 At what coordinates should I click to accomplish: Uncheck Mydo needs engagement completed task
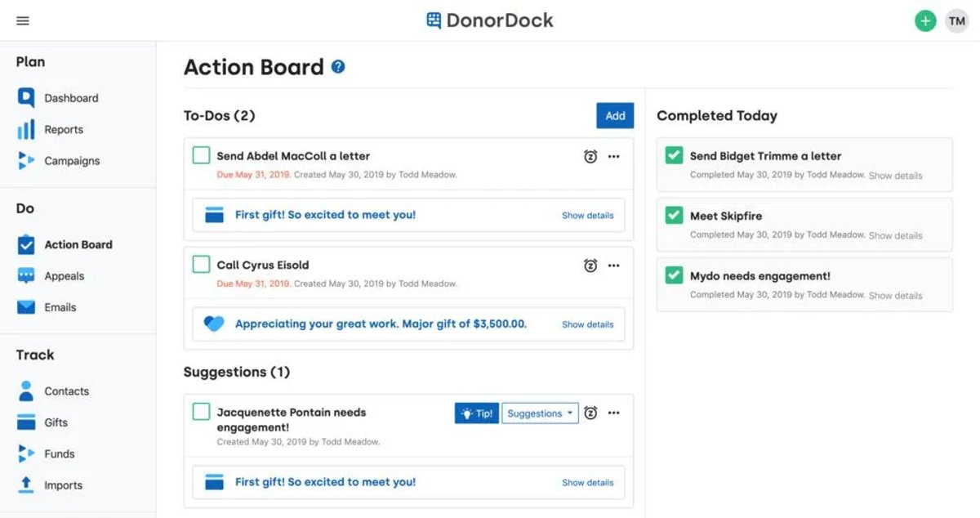pos(674,276)
